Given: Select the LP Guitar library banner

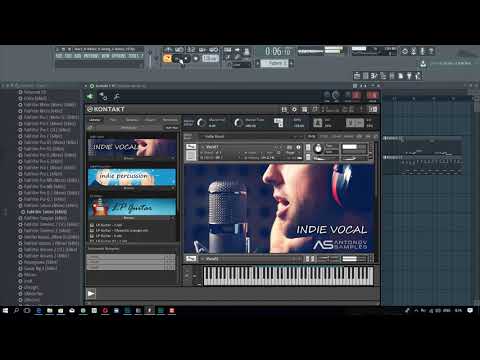Looking at the screenshot, I should click(x=132, y=207).
